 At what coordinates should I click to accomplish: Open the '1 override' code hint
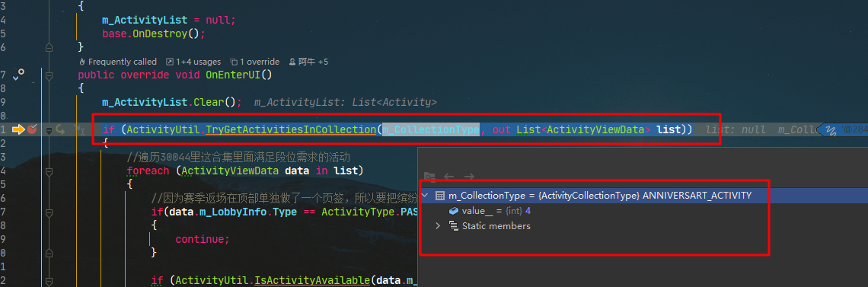(254, 62)
